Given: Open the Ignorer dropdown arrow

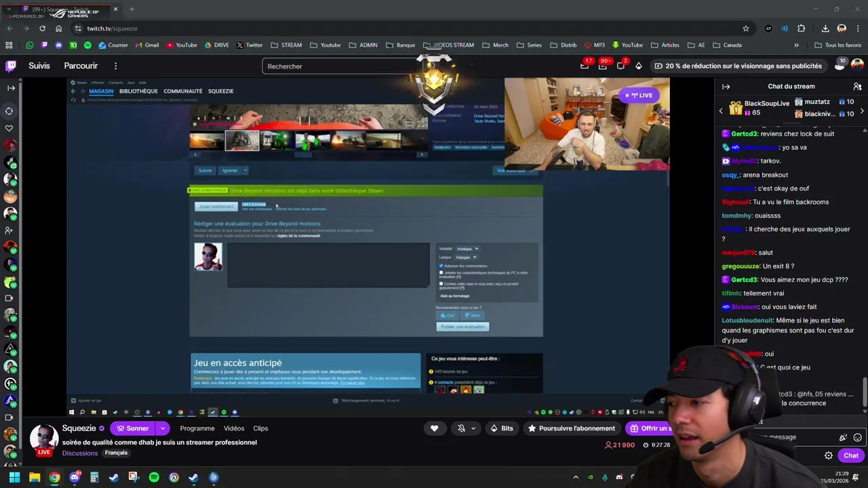Looking at the screenshot, I should tap(245, 171).
